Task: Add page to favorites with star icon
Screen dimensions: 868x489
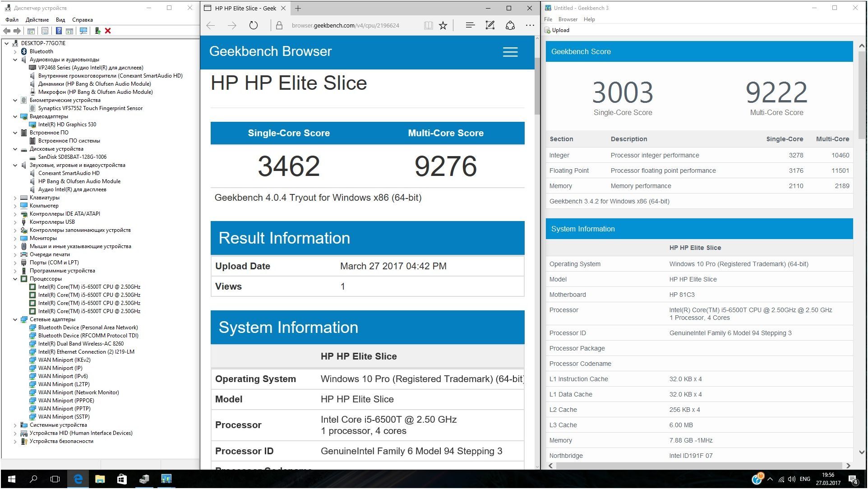Action: click(443, 25)
